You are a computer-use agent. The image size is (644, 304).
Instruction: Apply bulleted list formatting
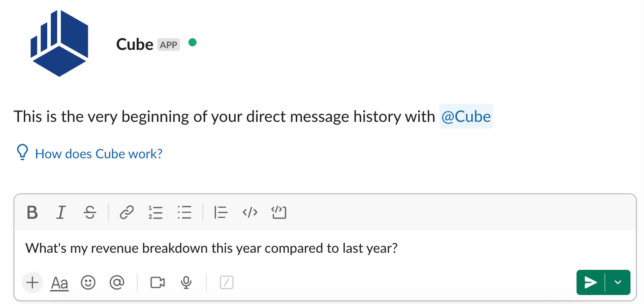click(185, 212)
